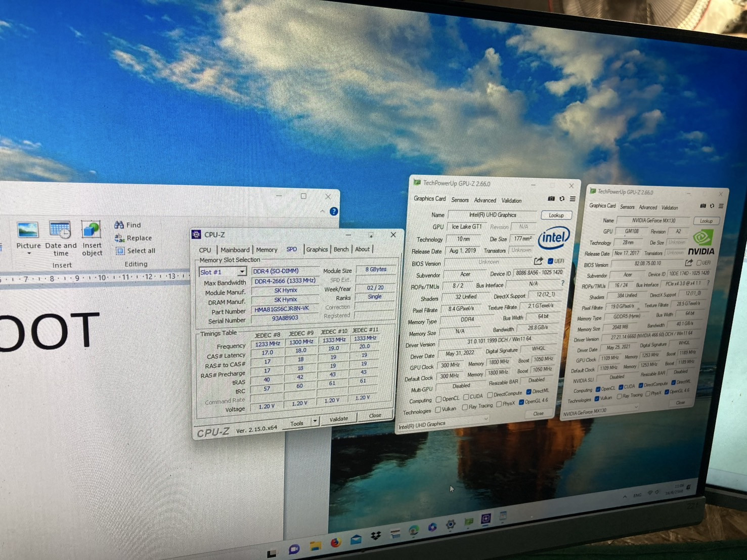Click the Tools button in CPU-Z

coord(297,424)
